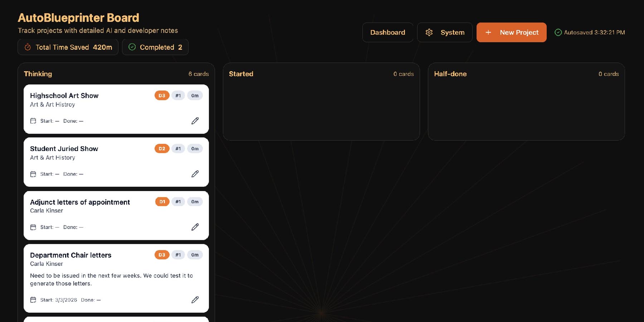Select the Started column header
644x322 pixels.
point(241,74)
